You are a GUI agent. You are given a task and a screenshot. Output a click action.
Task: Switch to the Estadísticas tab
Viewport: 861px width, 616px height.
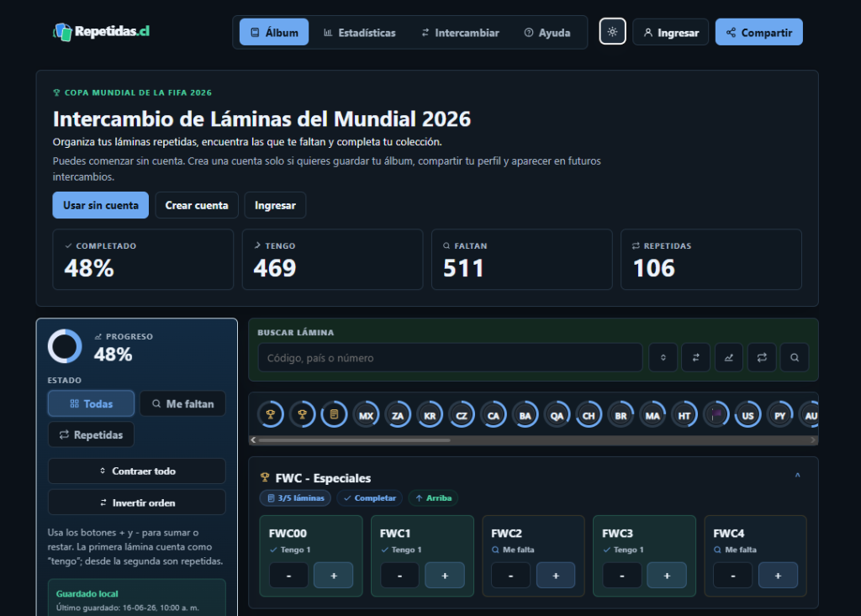pyautogui.click(x=360, y=33)
